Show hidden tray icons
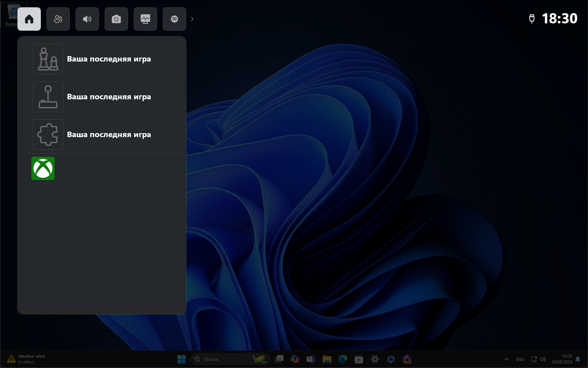The image size is (588, 368). pyautogui.click(x=506, y=359)
